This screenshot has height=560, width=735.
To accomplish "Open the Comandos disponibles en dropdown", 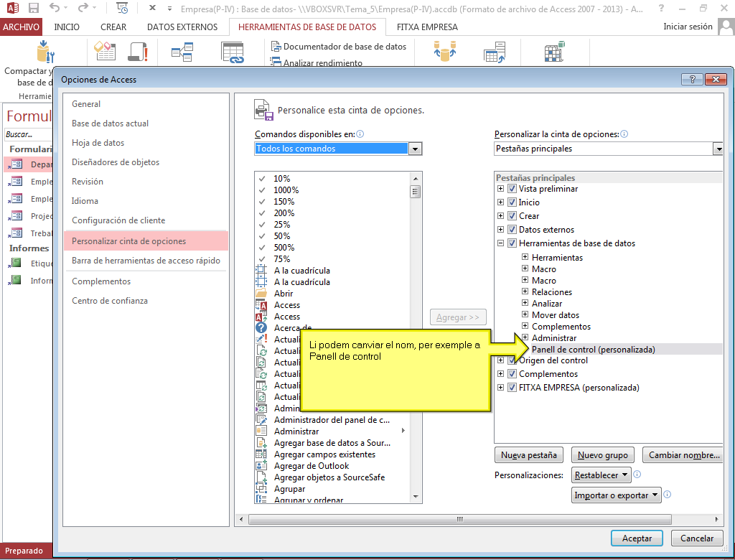I will 415,149.
